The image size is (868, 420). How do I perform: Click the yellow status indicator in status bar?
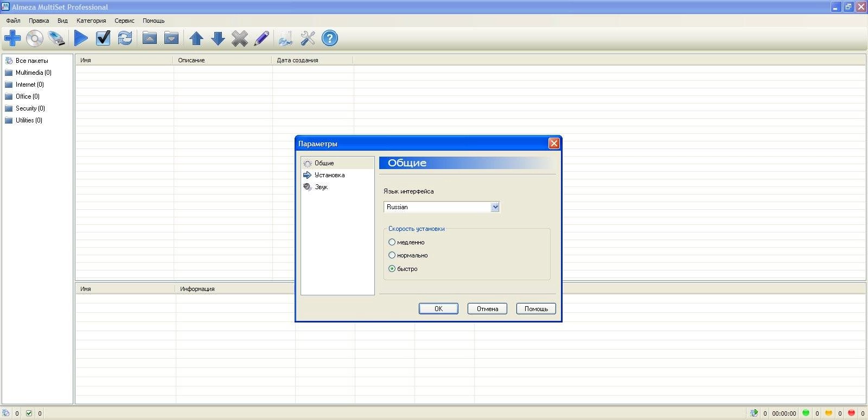pos(829,413)
